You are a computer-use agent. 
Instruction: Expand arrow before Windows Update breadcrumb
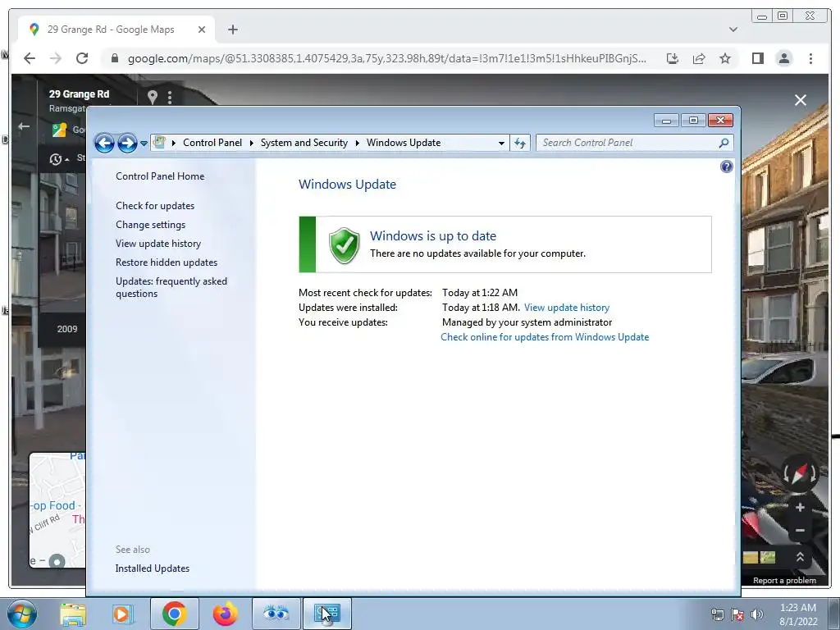(358, 143)
